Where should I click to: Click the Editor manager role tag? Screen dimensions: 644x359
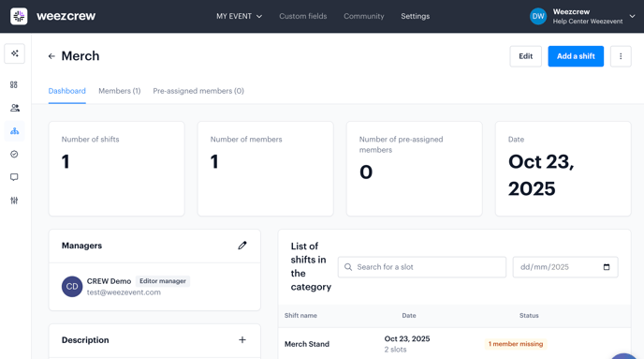163,281
